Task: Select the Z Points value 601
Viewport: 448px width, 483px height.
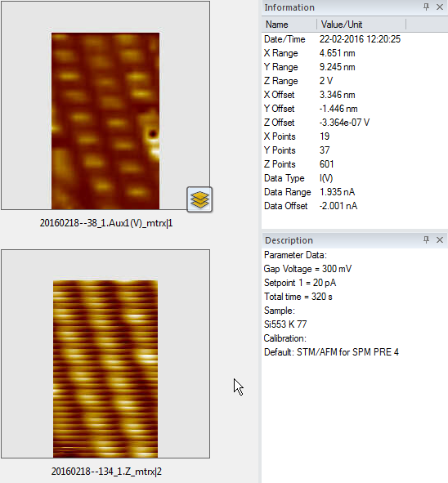Action: (327, 164)
